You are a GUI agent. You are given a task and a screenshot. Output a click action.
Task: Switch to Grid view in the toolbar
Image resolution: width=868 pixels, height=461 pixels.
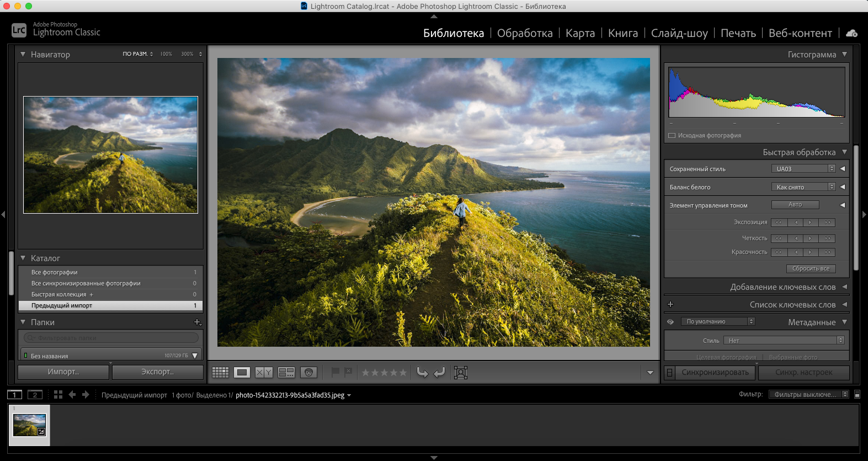tap(220, 373)
